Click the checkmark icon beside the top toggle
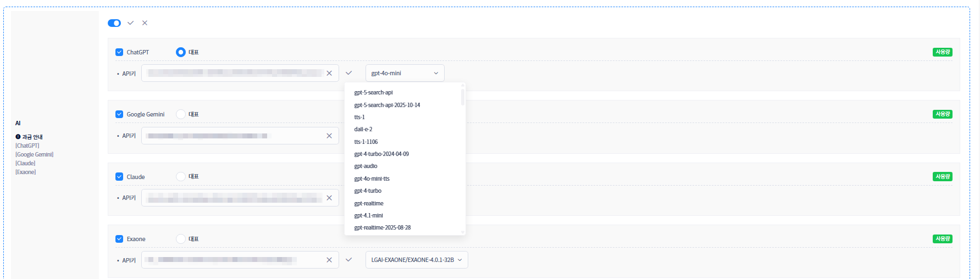 coord(130,23)
